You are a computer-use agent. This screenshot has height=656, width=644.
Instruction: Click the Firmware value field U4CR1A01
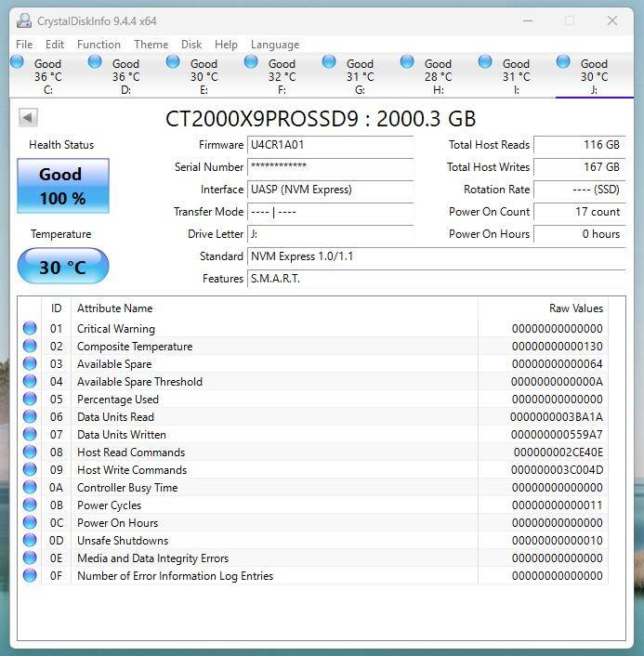[330, 145]
